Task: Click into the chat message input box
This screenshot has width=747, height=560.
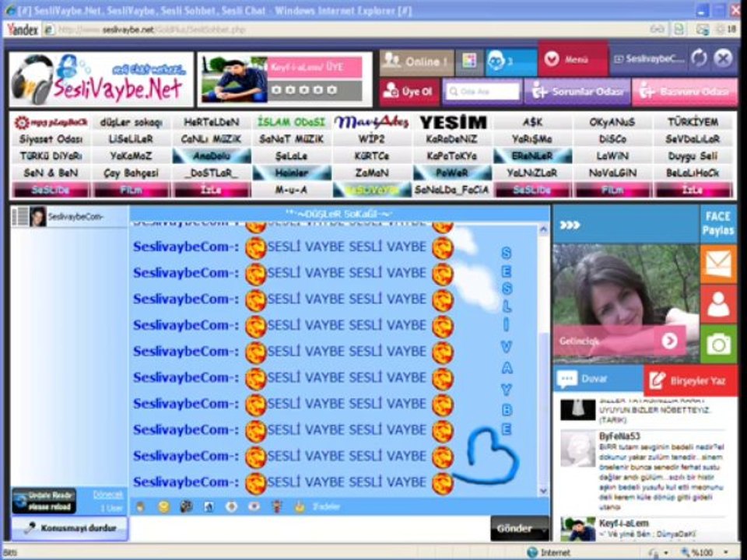Action: [310, 529]
